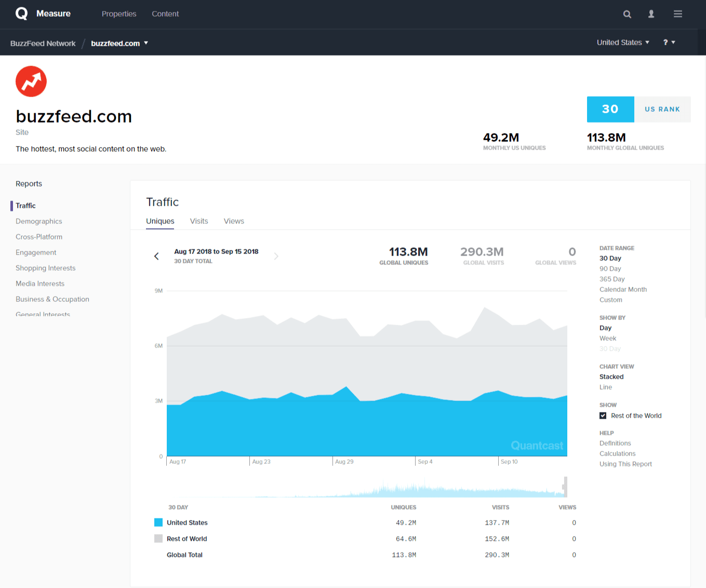Open the hamburger menu icon
The height and width of the screenshot is (588, 706).
coord(678,14)
